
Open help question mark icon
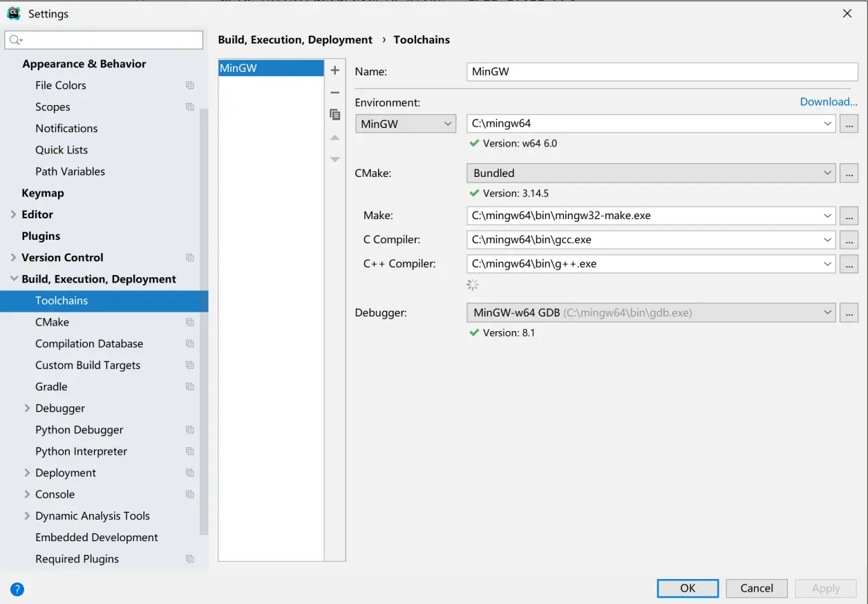(17, 589)
